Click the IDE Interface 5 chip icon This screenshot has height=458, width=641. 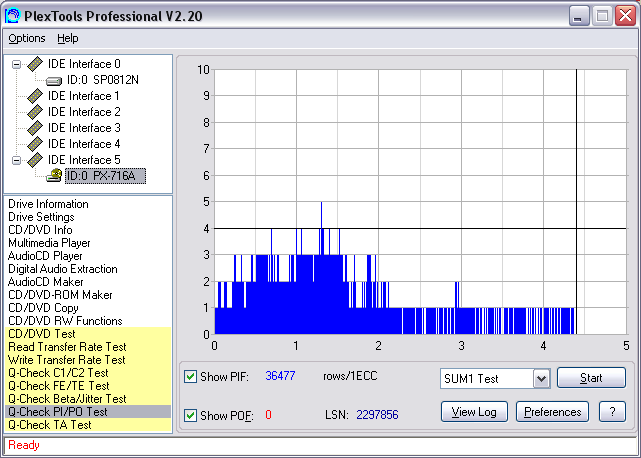(35, 160)
